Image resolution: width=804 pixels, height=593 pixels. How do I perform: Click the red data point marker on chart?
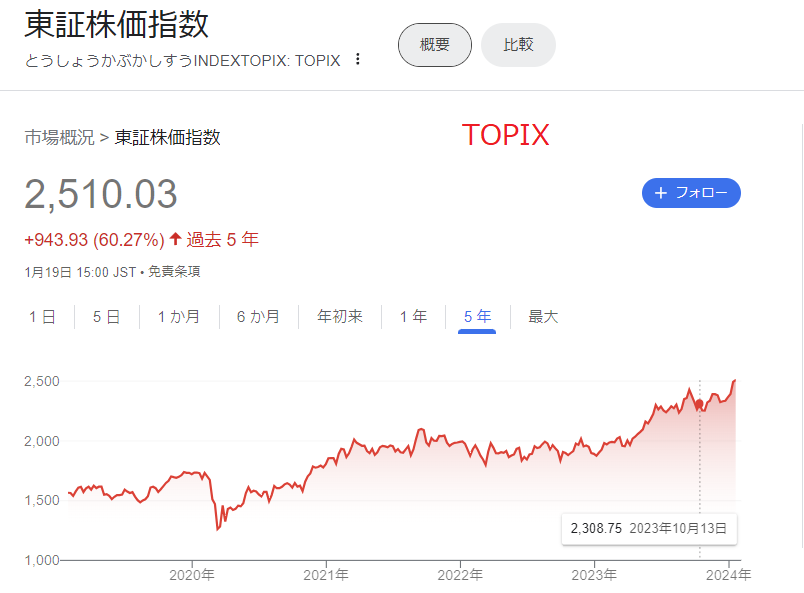[x=699, y=403]
